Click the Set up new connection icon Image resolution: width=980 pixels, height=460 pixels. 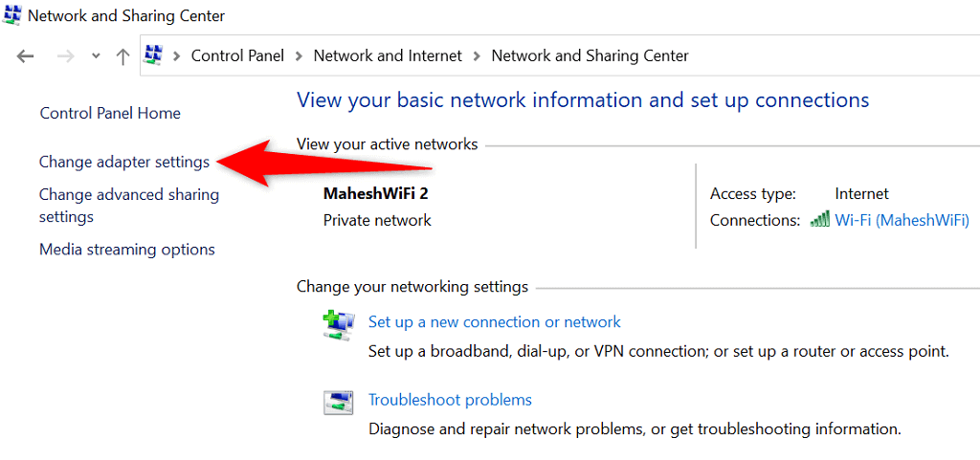pyautogui.click(x=338, y=326)
